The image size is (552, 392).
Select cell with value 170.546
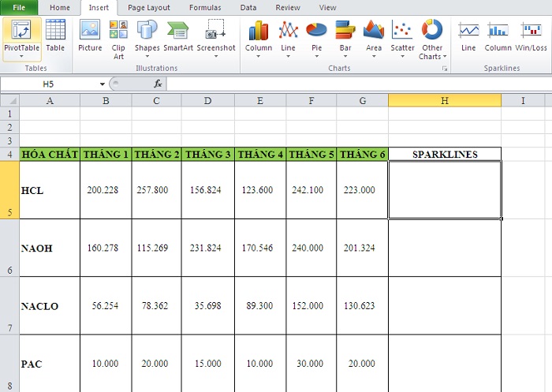(260, 248)
